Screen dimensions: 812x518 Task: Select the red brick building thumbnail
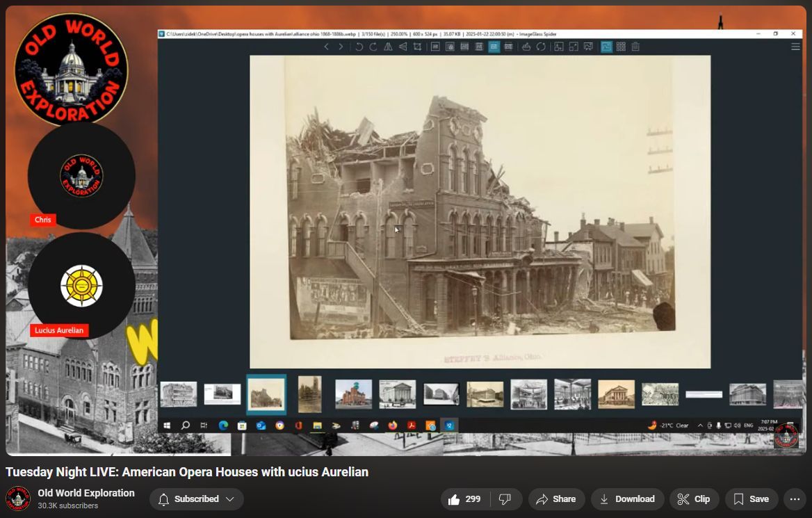[353, 394]
